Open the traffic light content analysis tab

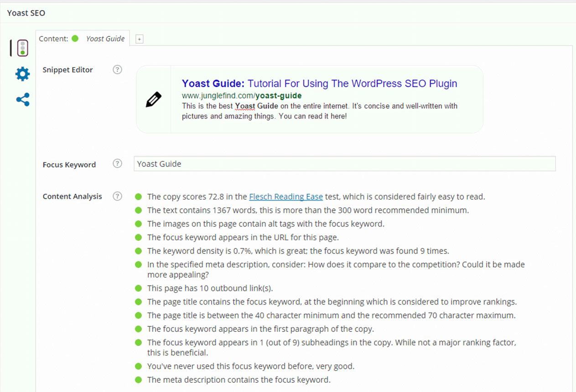tap(22, 48)
